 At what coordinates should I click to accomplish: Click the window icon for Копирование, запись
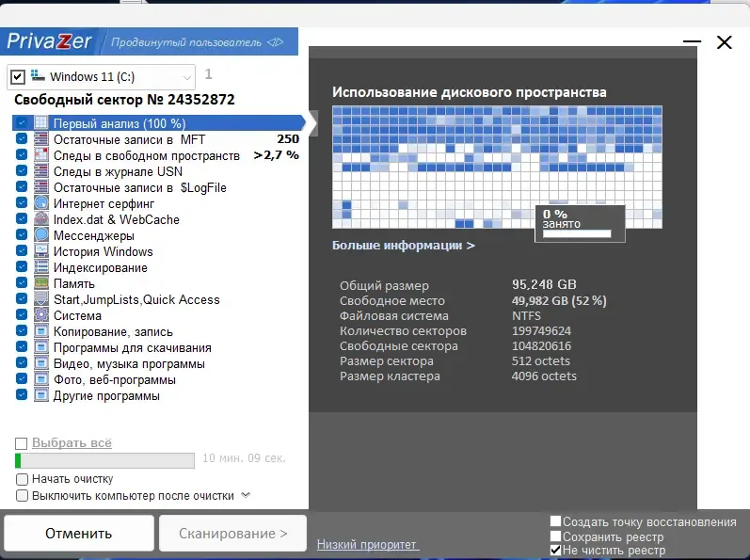41,331
